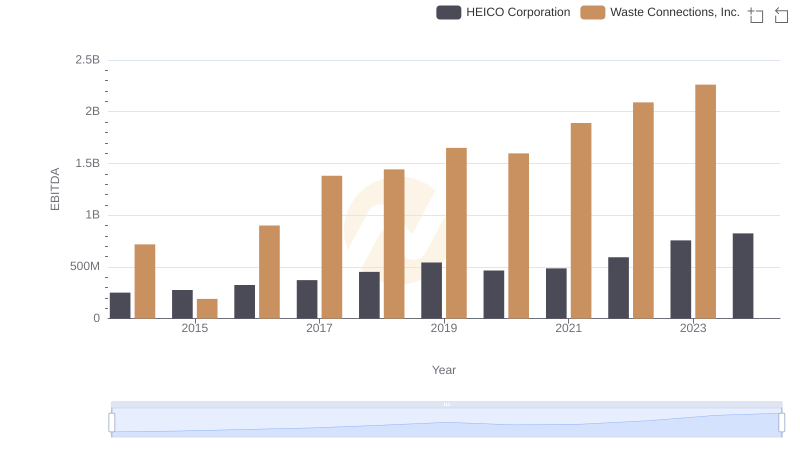Toggle Waste Connections, Inc. legend series
The width and height of the screenshot is (800, 461).
click(660, 12)
